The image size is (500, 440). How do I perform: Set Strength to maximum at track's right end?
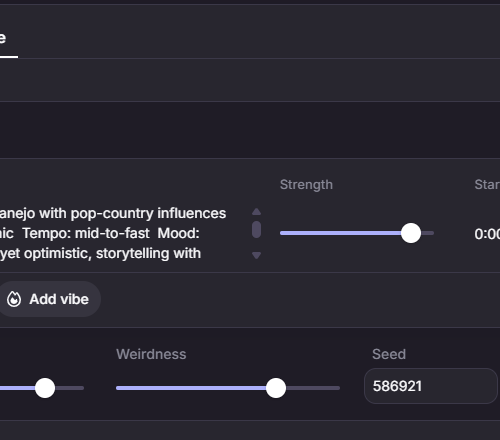[433, 233]
